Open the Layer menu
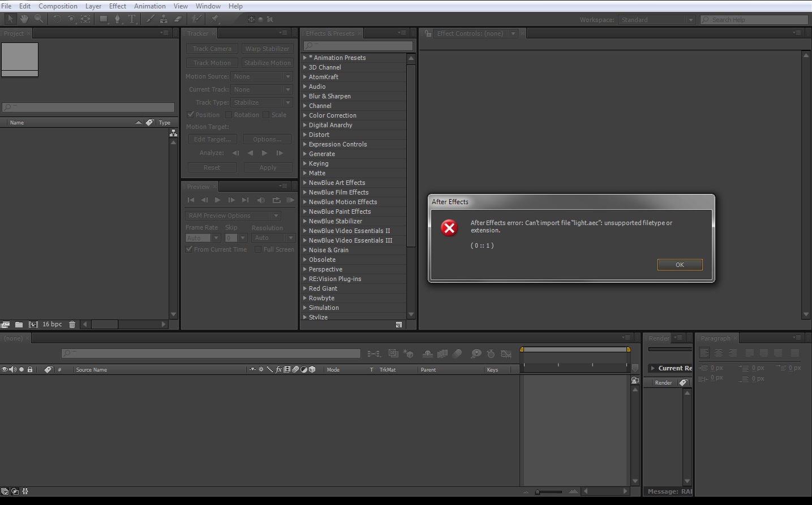The height and width of the screenshot is (505, 812). pos(93,6)
